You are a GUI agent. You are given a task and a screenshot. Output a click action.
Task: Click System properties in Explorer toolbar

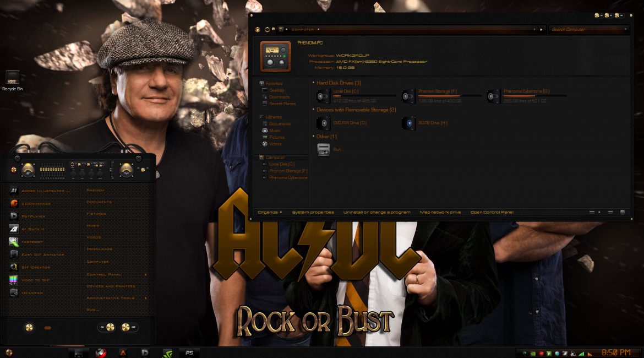point(313,212)
